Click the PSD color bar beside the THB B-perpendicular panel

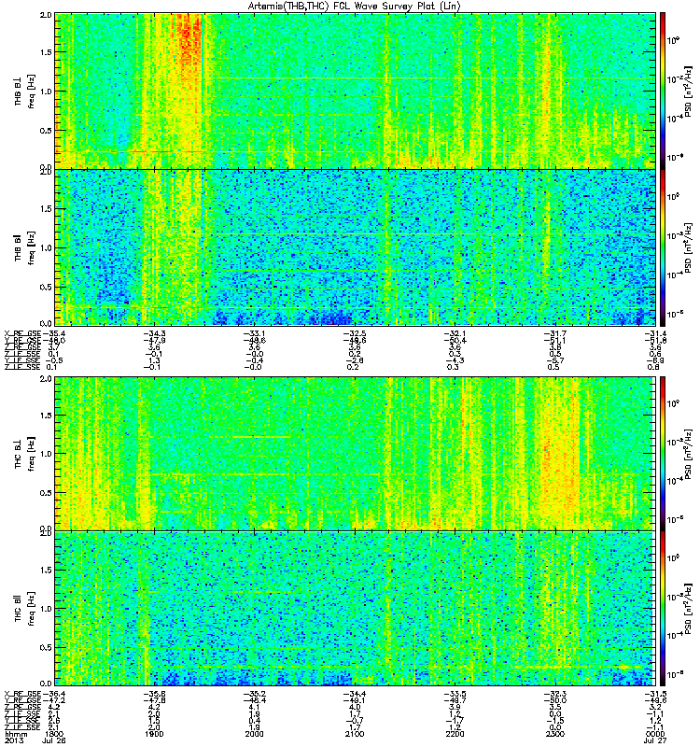pos(663,91)
